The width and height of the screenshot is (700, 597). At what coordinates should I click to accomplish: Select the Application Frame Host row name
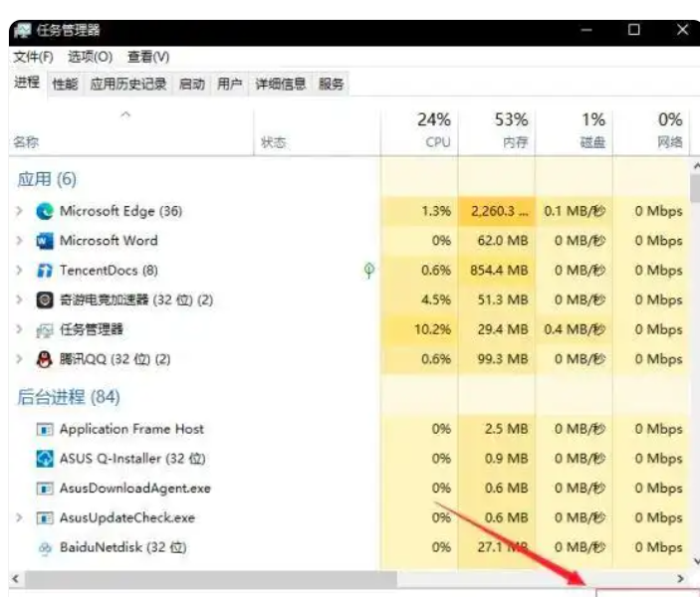click(131, 429)
